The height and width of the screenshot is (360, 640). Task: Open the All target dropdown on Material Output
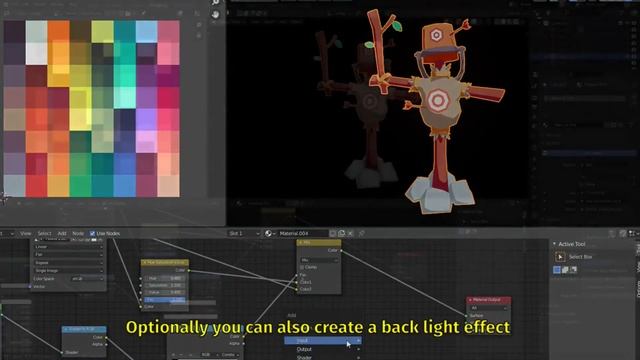point(489,308)
